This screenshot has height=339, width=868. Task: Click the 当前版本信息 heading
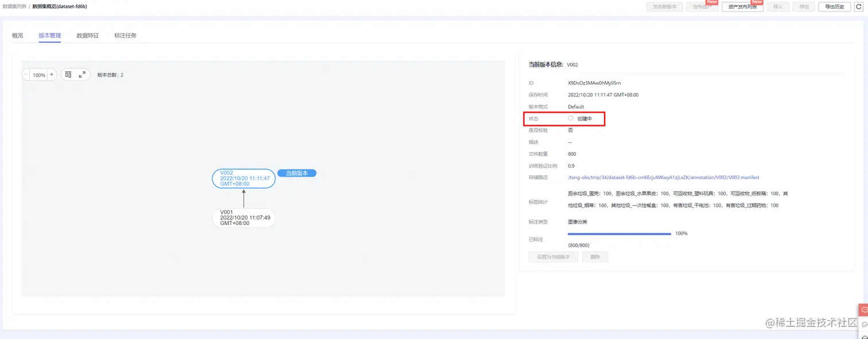click(x=546, y=64)
